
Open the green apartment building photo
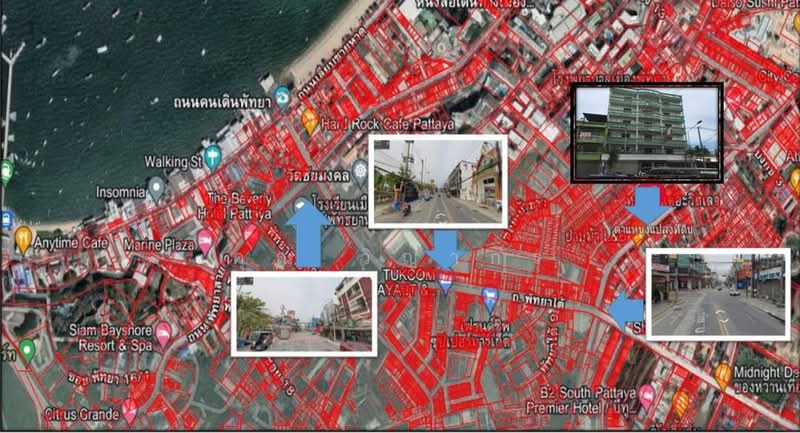click(x=647, y=133)
